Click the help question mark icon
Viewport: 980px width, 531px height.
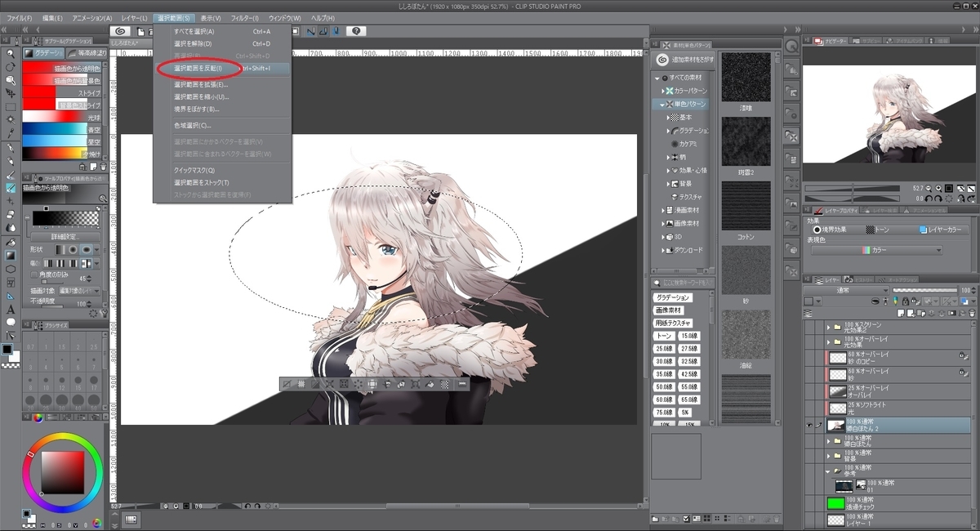[355, 31]
